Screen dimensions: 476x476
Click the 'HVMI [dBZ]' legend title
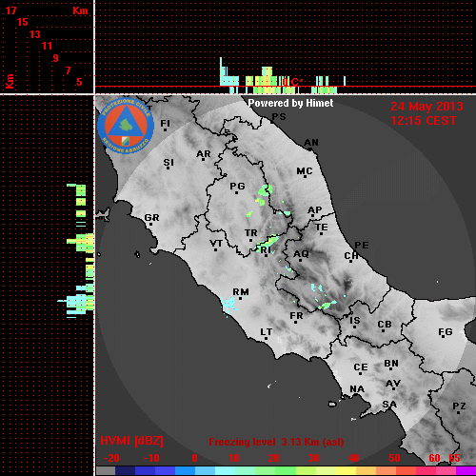pos(131,441)
